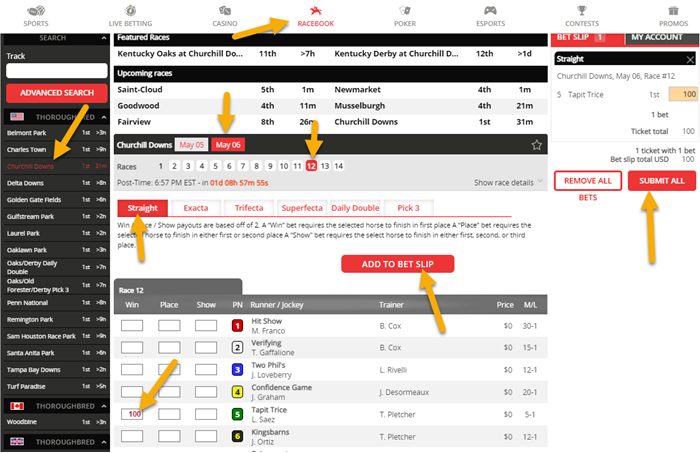Click the Show box for Confidence Game

pyautogui.click(x=206, y=392)
